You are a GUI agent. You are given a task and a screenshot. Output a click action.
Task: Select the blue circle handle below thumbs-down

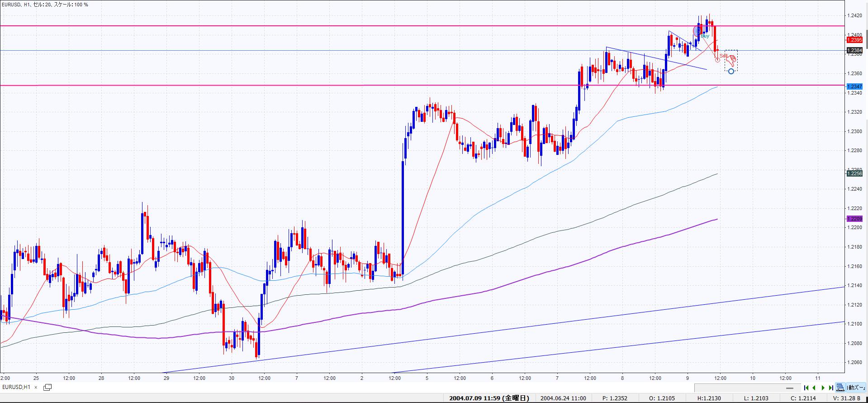click(x=731, y=72)
